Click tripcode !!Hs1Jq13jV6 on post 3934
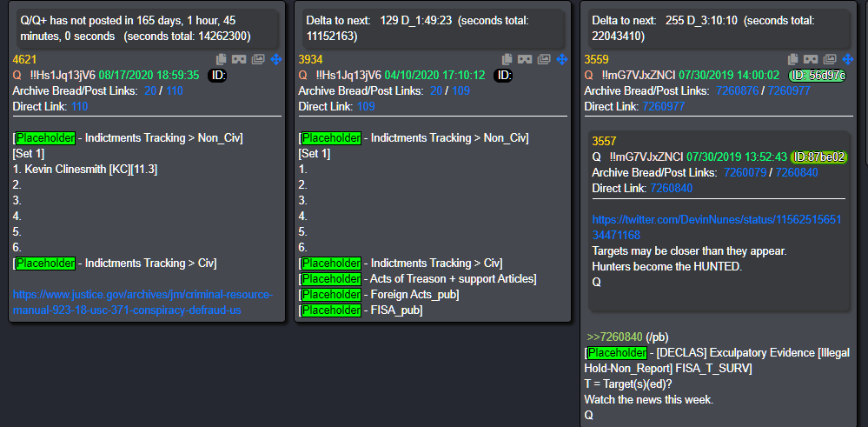Screen dimensions: 868x427 pyautogui.click(x=348, y=76)
